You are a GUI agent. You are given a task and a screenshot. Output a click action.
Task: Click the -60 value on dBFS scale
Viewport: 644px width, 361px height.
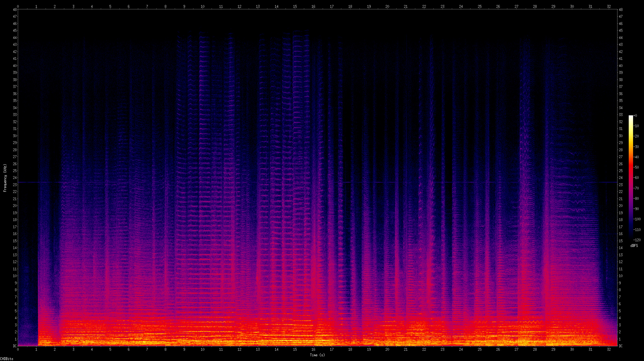[x=636, y=178]
